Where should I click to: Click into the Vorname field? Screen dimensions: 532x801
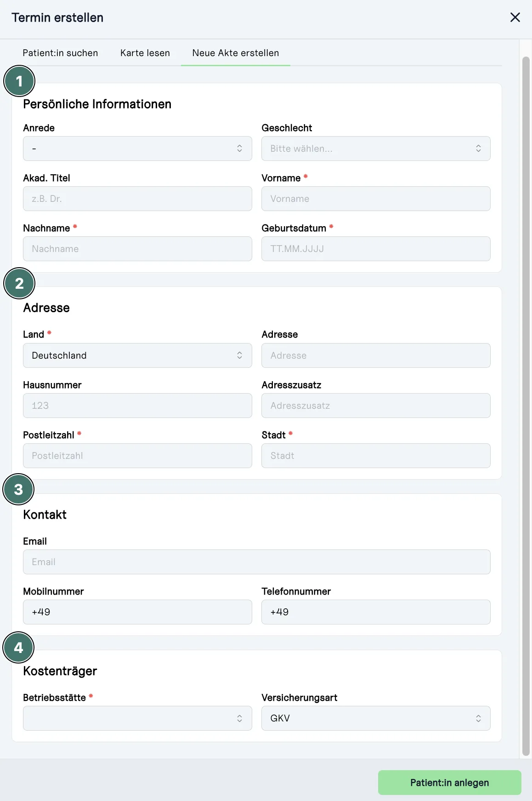point(376,199)
